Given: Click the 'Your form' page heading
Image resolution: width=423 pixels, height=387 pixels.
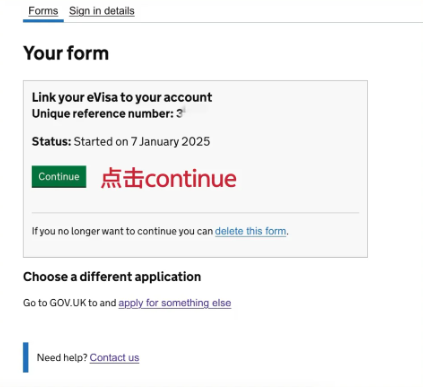Looking at the screenshot, I should (x=66, y=53).
